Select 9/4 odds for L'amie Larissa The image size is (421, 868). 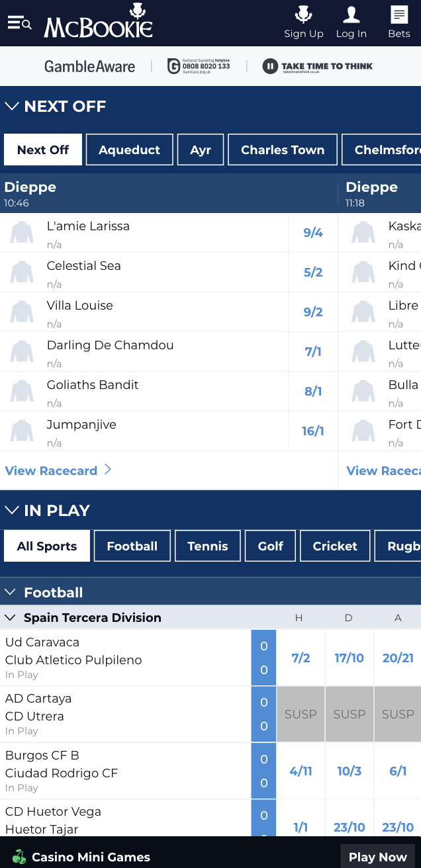[312, 232]
